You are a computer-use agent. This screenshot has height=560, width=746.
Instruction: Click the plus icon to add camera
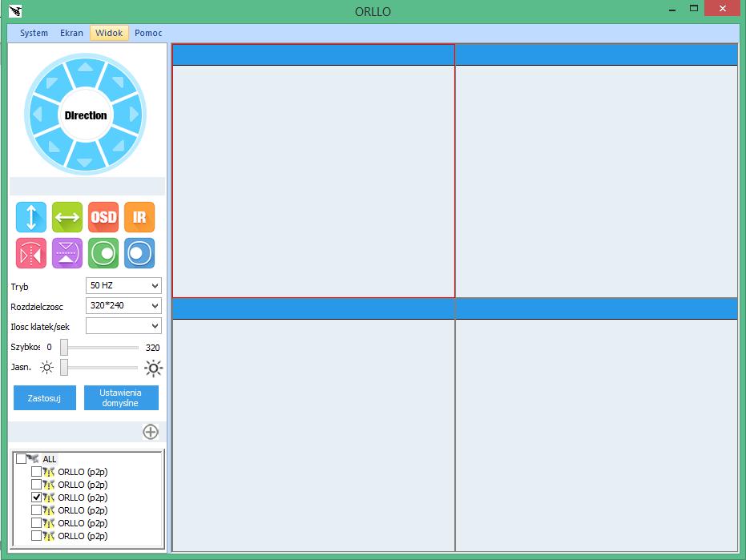point(151,432)
